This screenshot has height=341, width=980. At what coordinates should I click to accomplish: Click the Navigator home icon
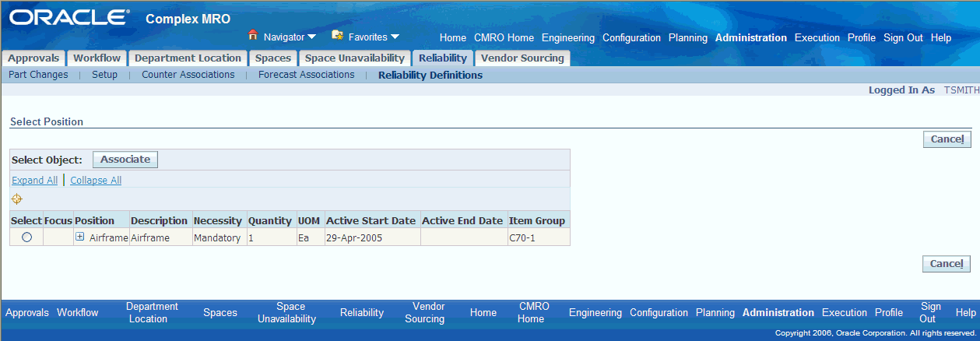252,35
